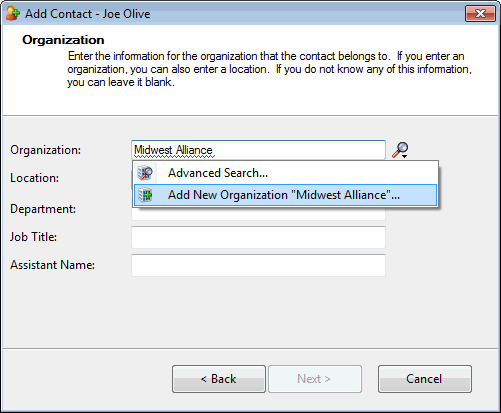Close the Add Contact dialog window

[x=480, y=14]
